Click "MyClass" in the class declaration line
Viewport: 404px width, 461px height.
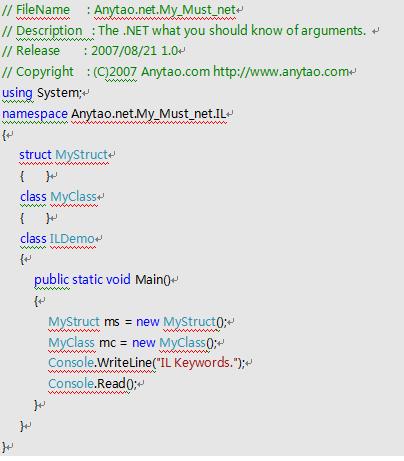(74, 197)
